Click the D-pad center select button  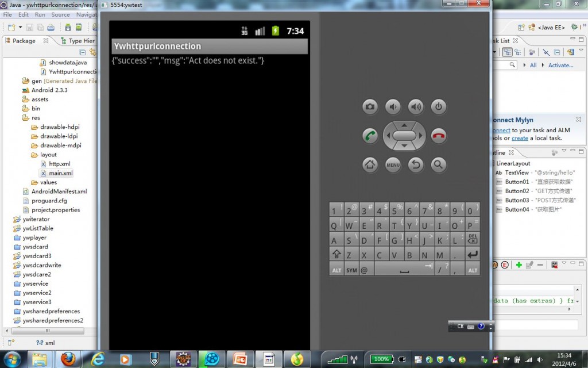[404, 136]
